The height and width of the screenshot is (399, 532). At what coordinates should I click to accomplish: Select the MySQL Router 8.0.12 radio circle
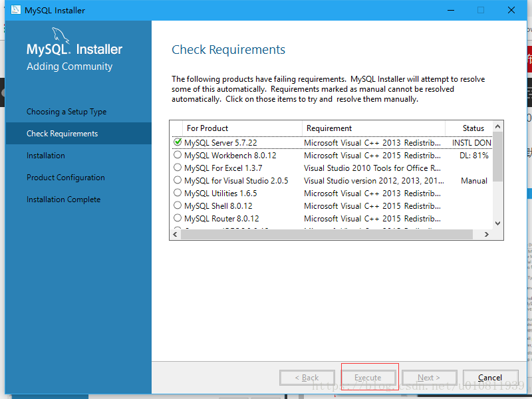(x=178, y=217)
